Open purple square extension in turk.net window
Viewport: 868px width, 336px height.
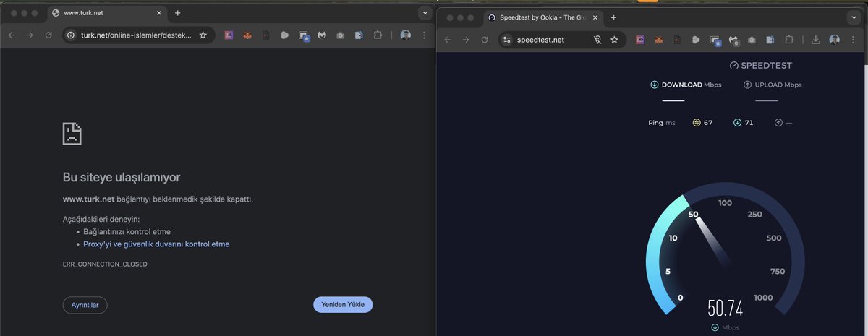coord(229,35)
